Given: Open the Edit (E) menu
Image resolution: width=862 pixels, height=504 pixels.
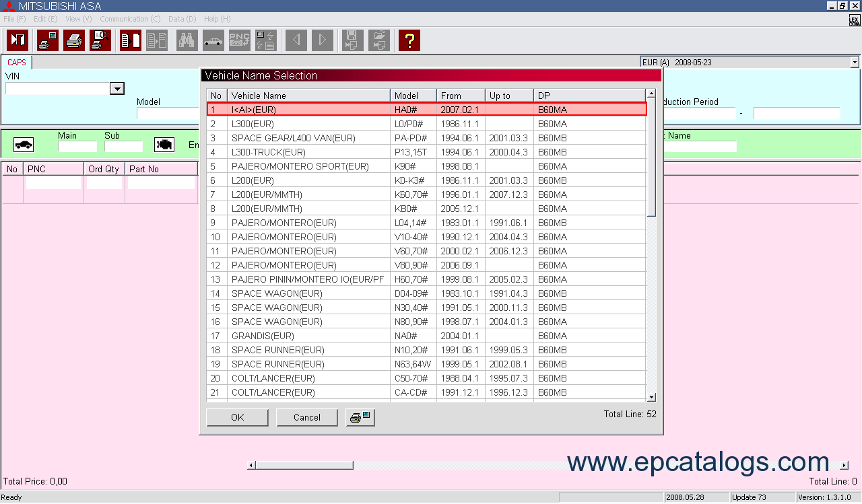Looking at the screenshot, I should coord(45,19).
